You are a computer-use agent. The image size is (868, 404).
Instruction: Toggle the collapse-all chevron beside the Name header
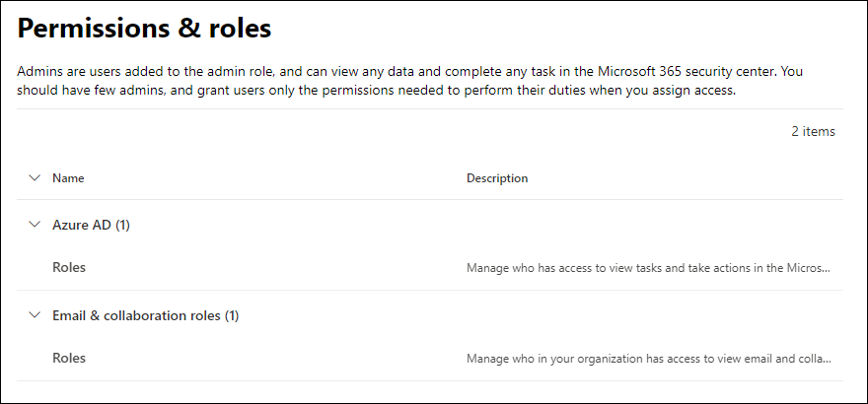[36, 178]
